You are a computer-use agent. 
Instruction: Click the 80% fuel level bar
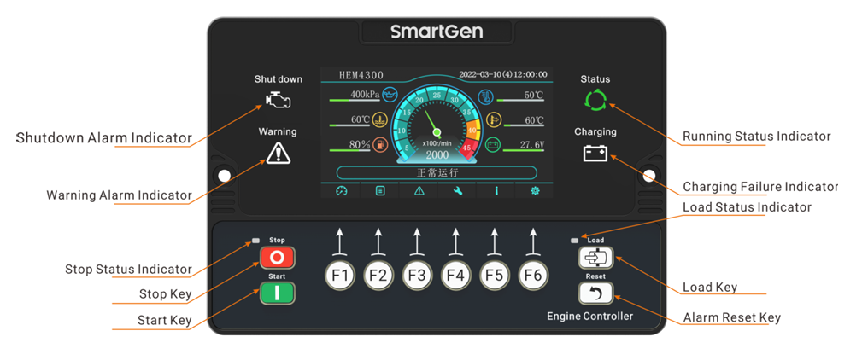pyautogui.click(x=349, y=149)
